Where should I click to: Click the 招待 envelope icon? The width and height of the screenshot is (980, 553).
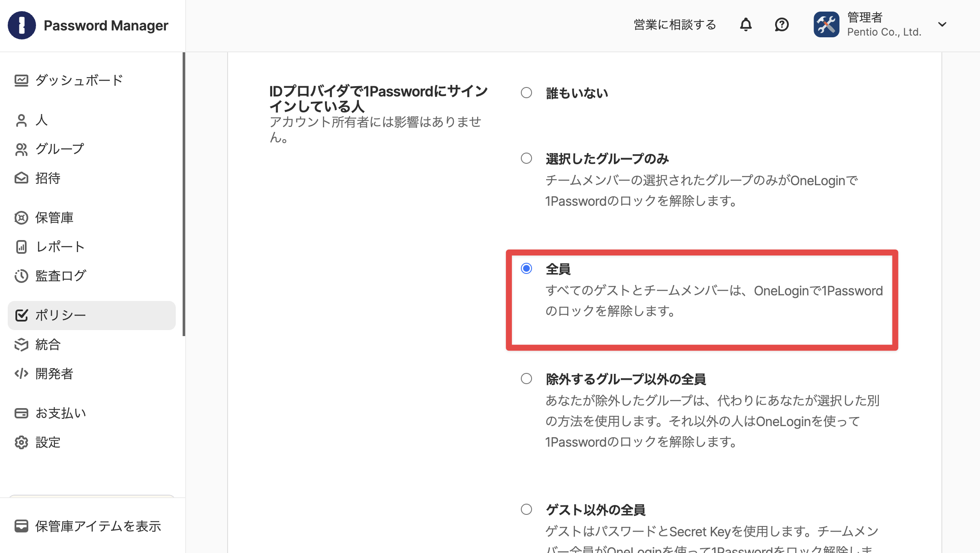tap(21, 178)
